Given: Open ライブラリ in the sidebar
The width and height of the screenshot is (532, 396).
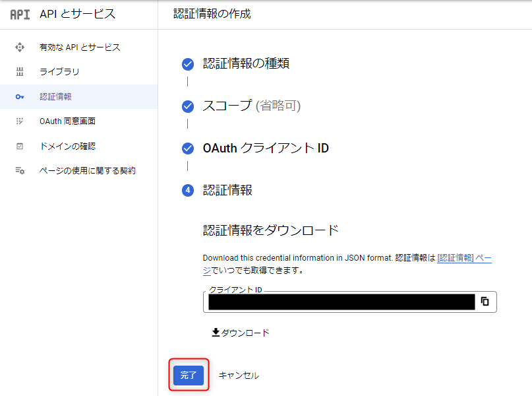Looking at the screenshot, I should (59, 72).
